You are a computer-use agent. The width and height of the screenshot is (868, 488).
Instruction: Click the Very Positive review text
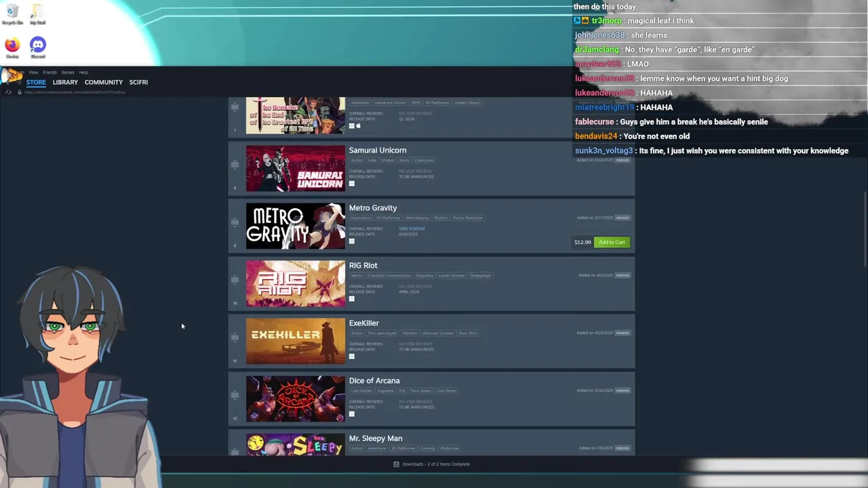coord(412,228)
